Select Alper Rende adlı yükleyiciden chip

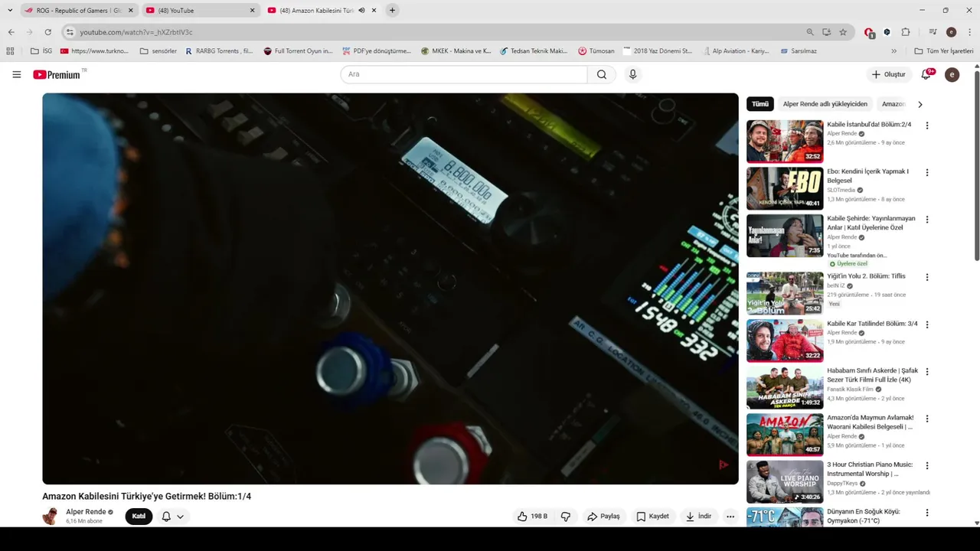tap(825, 104)
